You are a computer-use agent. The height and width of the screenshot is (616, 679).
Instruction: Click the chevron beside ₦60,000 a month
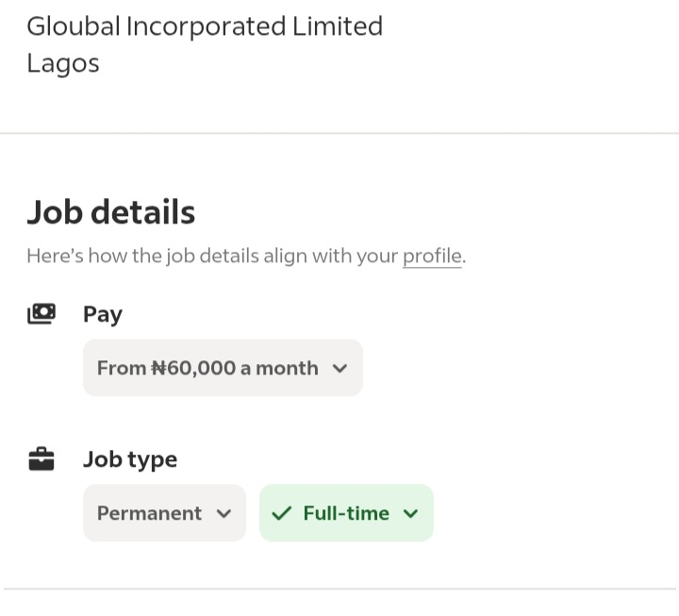339,369
